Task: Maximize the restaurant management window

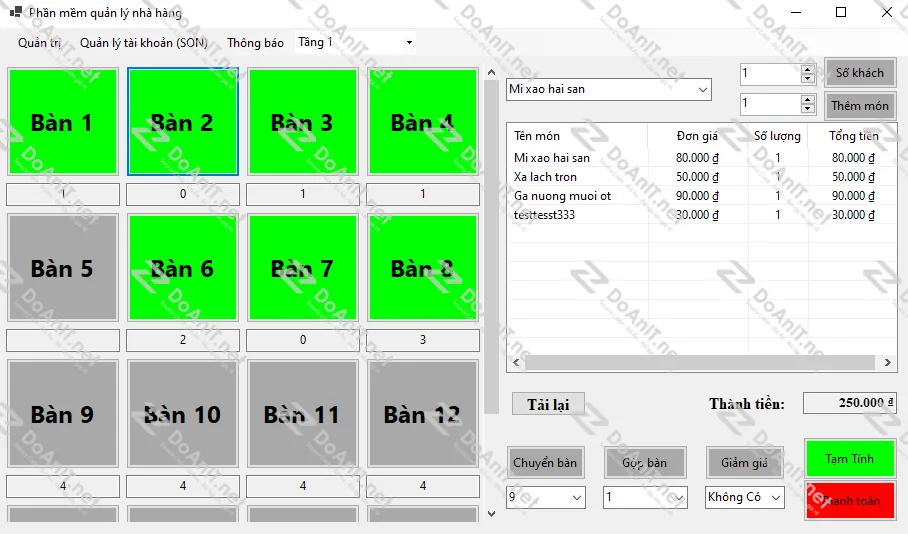Action: [x=841, y=12]
